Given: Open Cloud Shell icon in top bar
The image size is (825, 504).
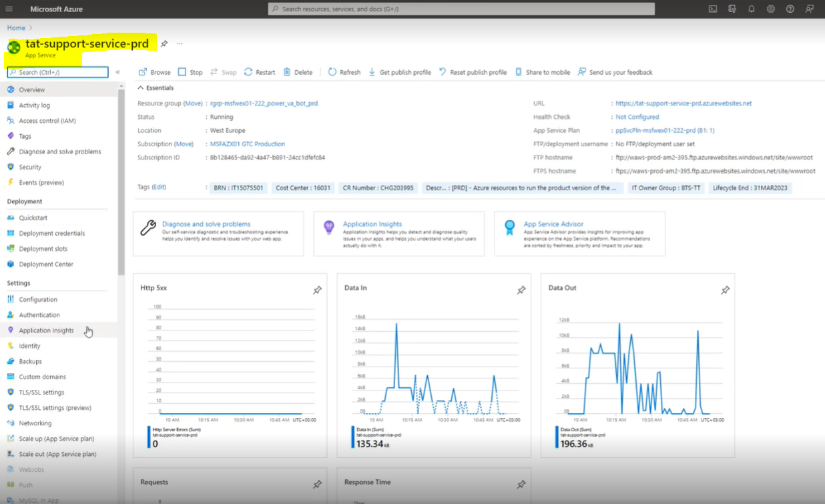Looking at the screenshot, I should coord(713,9).
